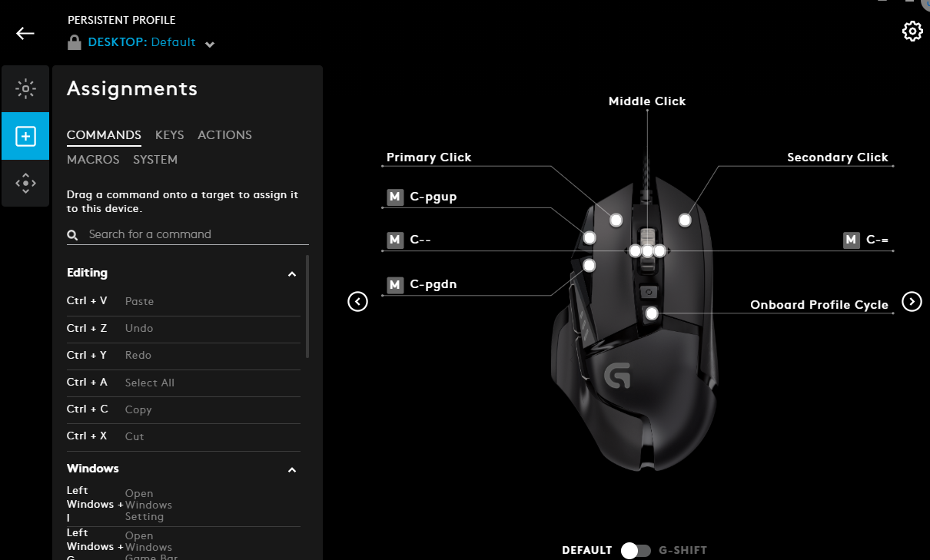Click the Middle Click label
Image resolution: width=930 pixels, height=560 pixels.
tap(647, 101)
